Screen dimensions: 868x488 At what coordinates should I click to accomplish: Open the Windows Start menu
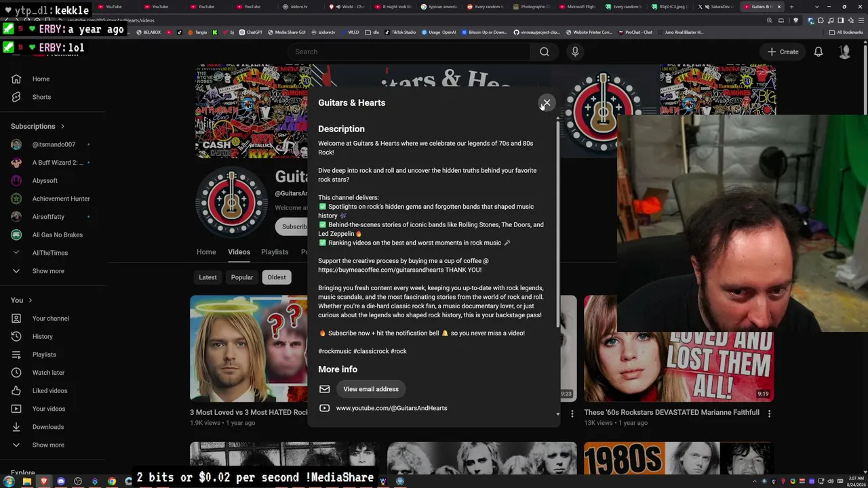[x=9, y=481]
